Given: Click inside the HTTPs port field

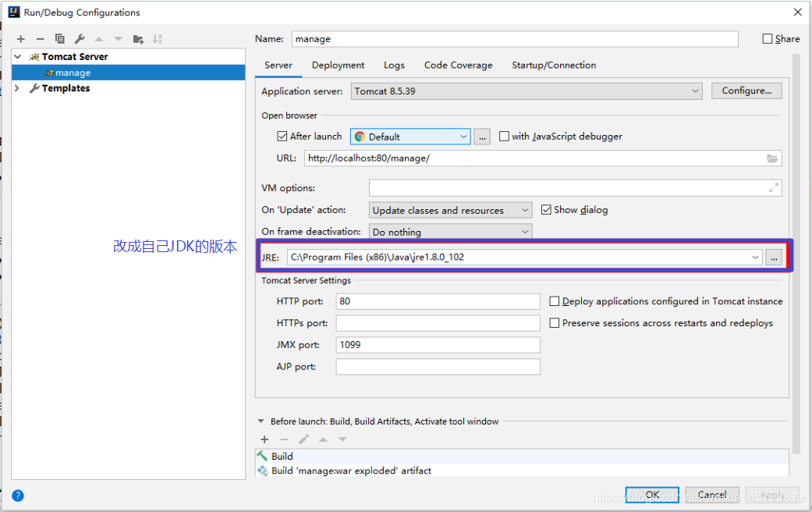Looking at the screenshot, I should coord(437,322).
